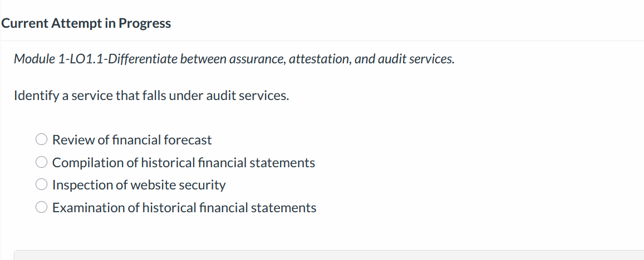Click the italic Module 1-LO1.1 learning objective line

(x=234, y=59)
